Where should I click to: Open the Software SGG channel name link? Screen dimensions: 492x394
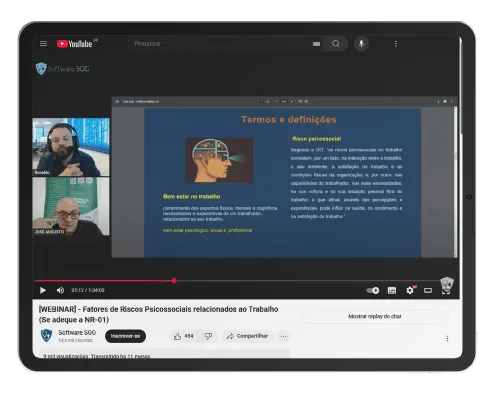(x=77, y=332)
